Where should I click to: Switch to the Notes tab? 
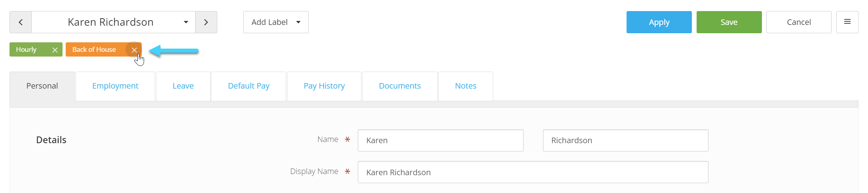coord(465,86)
